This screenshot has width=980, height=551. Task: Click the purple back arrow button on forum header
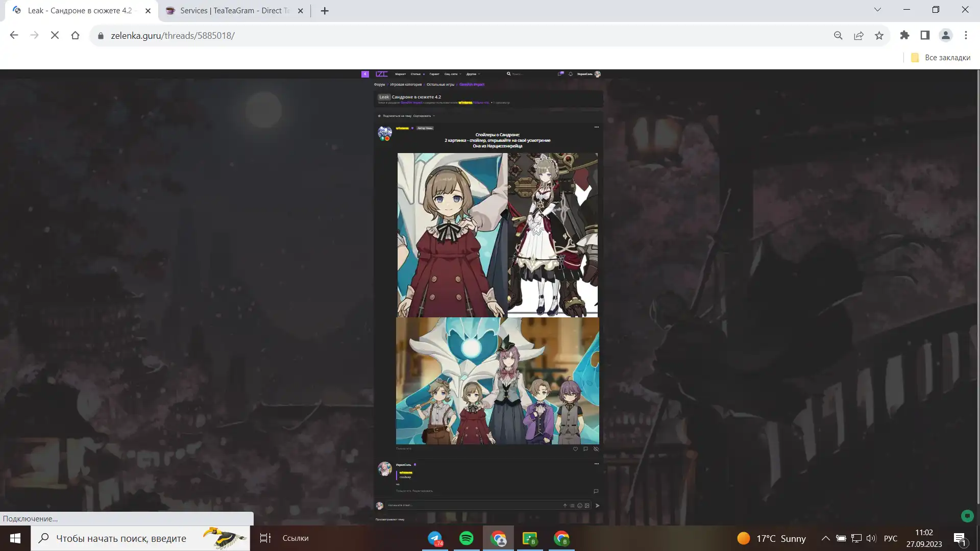click(365, 74)
